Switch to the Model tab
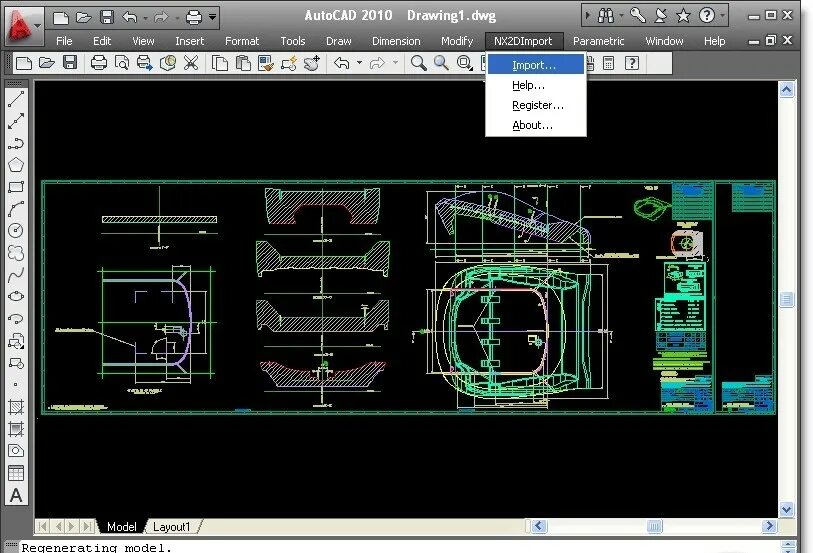Viewport: 813px width, 553px height. [x=121, y=527]
